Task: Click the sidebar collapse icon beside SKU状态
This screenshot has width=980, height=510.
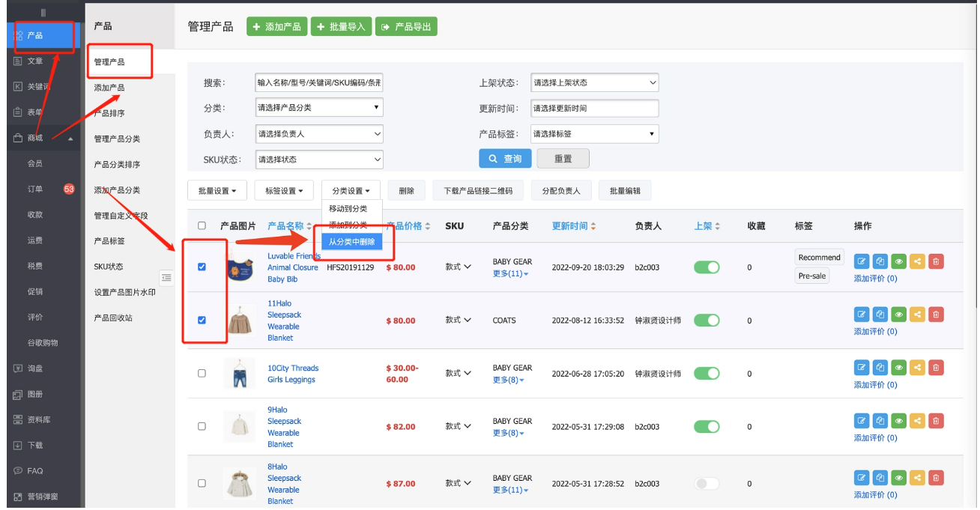Action: pyautogui.click(x=166, y=278)
